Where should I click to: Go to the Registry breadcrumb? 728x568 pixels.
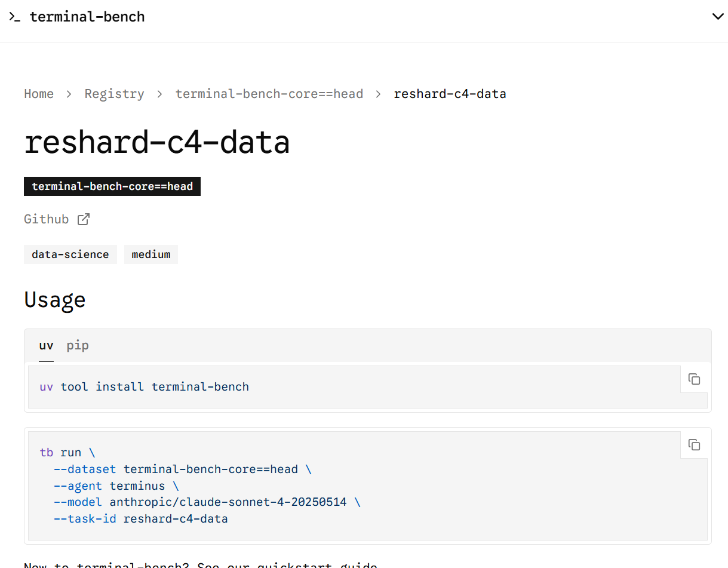tap(114, 94)
